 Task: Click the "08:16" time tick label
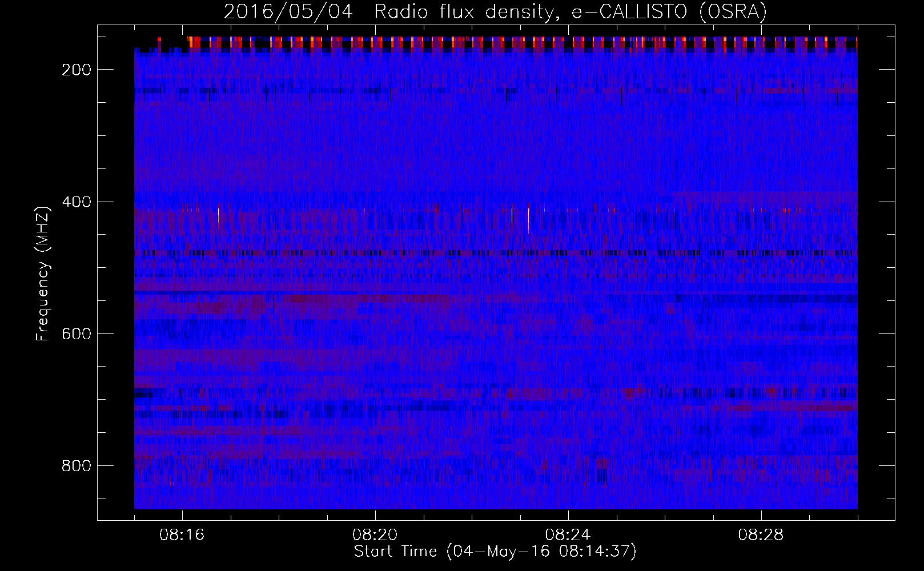pos(182,535)
